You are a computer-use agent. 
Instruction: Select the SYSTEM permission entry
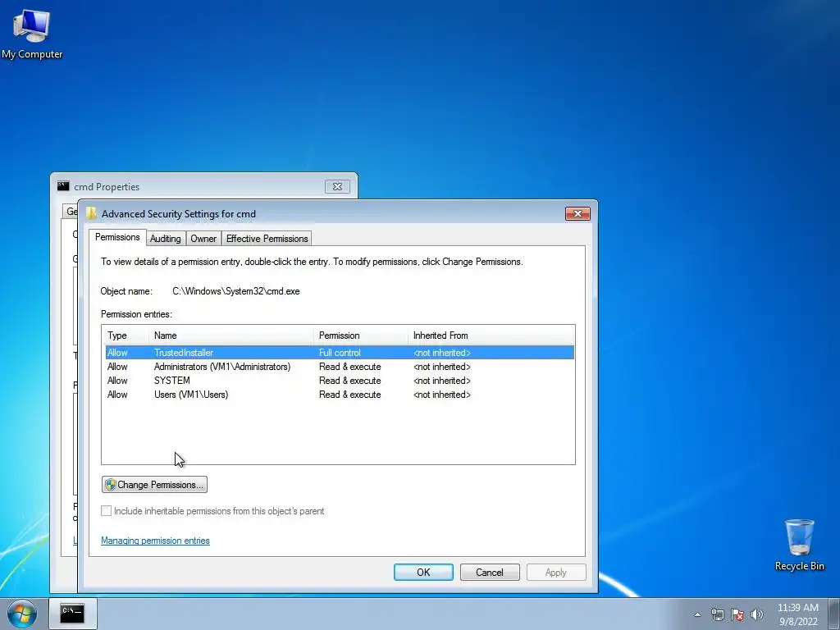pyautogui.click(x=340, y=381)
